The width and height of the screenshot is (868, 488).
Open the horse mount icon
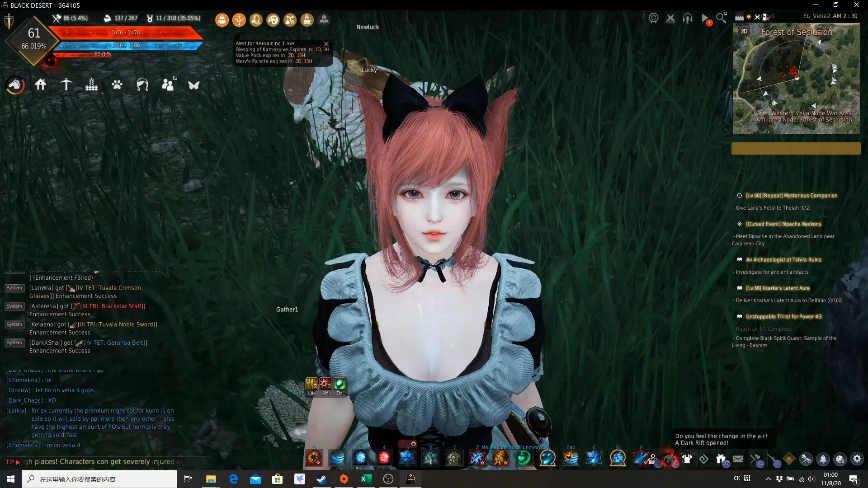coord(15,85)
